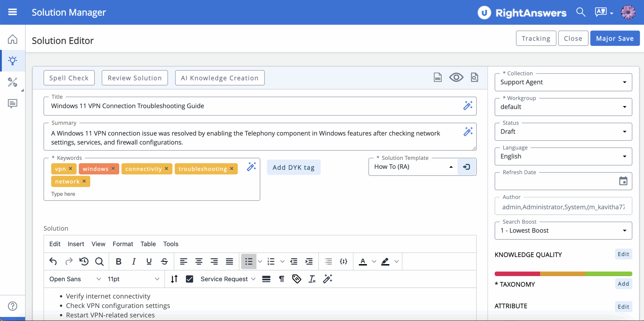The height and width of the screenshot is (321, 644).
Task: Click the Major Save button
Action: click(x=615, y=38)
